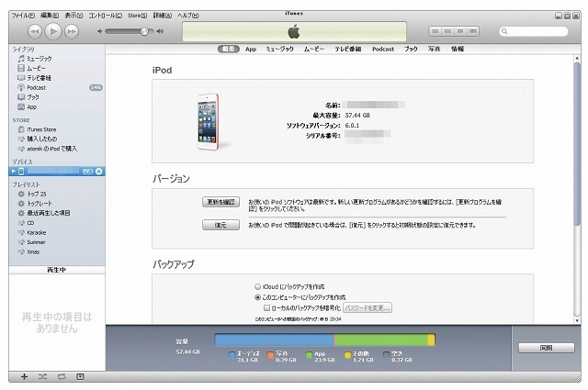Open the CD playlist
Viewport: 588px width, 390px height.
click(57, 223)
